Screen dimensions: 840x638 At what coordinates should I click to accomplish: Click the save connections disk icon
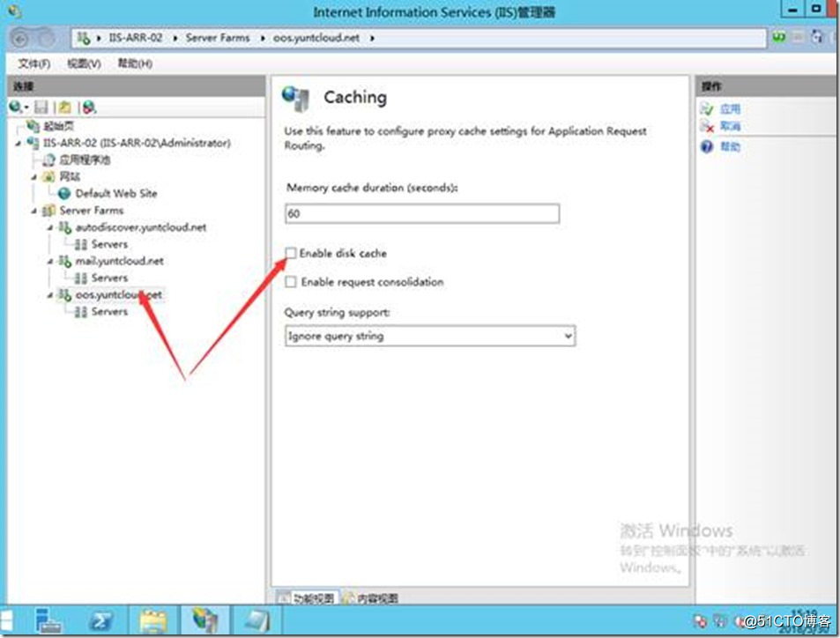(41, 108)
